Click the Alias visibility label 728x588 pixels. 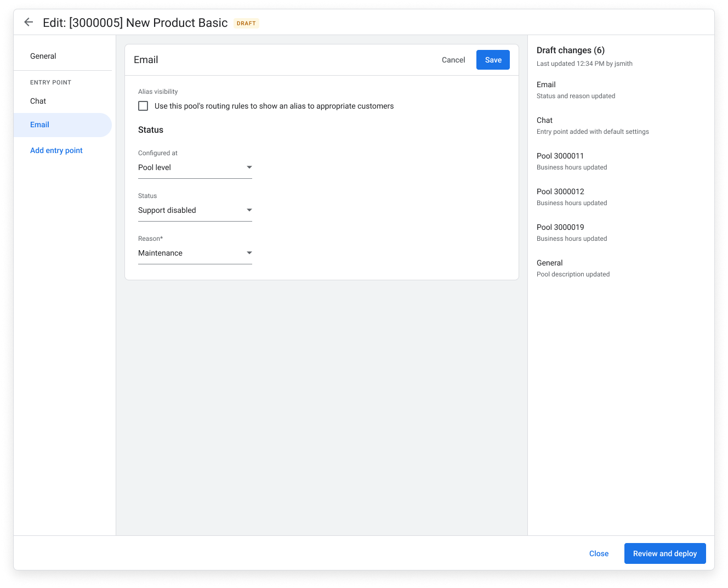point(158,92)
